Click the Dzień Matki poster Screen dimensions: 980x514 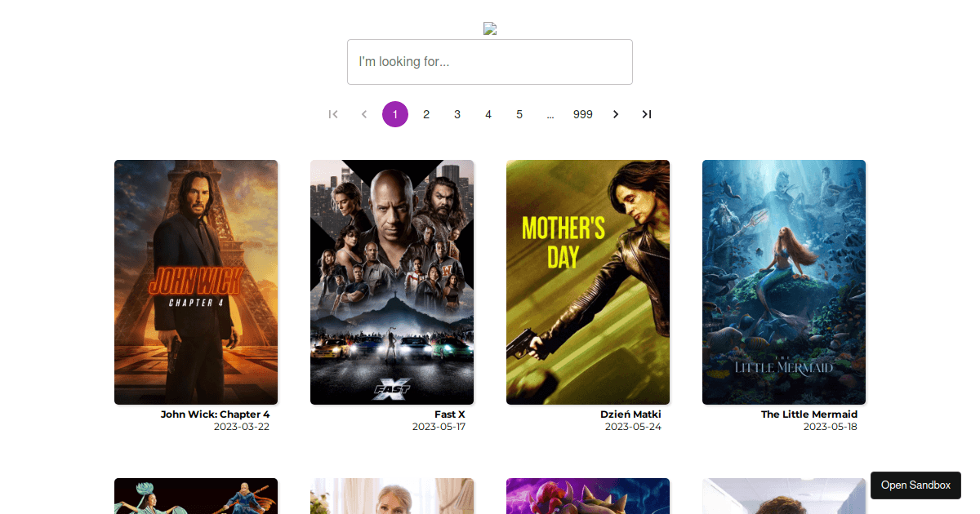click(588, 281)
